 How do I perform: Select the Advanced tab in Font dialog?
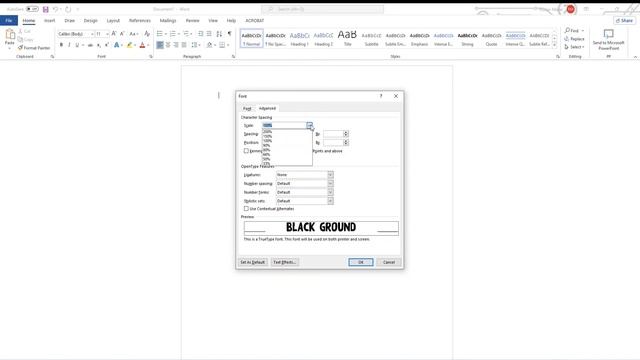click(267, 108)
